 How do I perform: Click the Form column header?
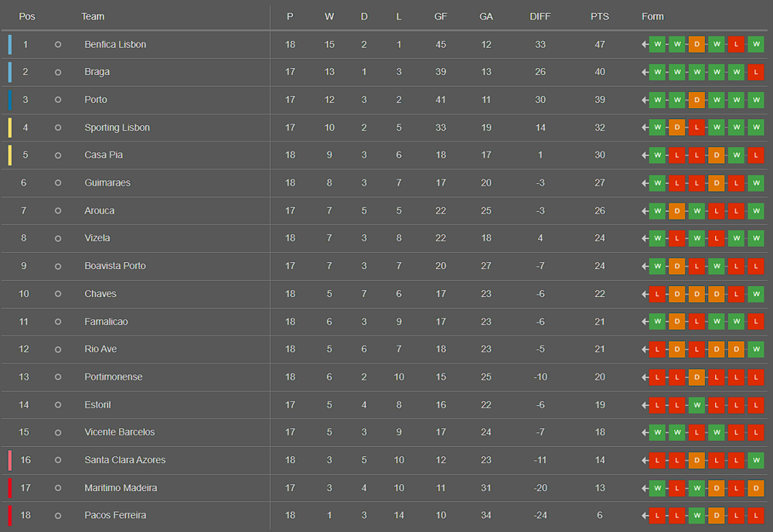tap(652, 16)
